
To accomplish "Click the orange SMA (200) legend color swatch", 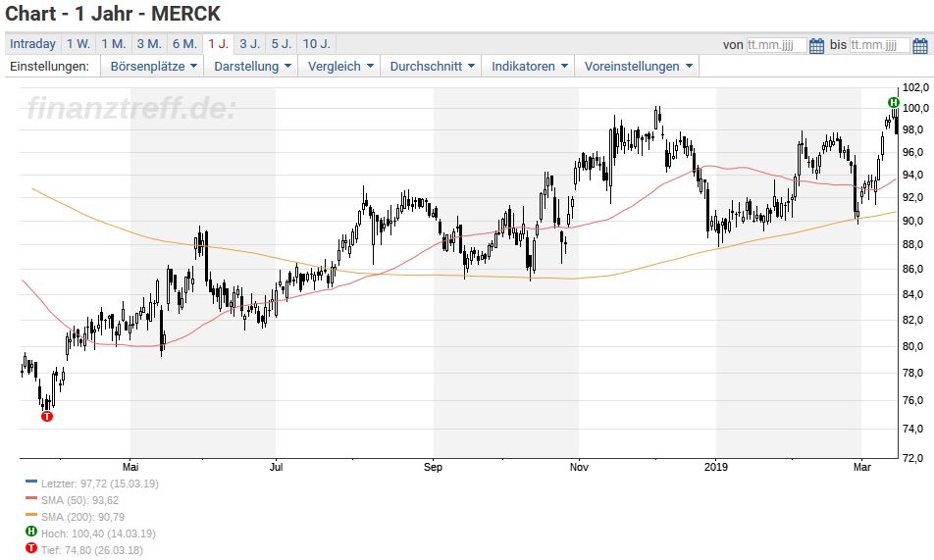I will point(31,515).
